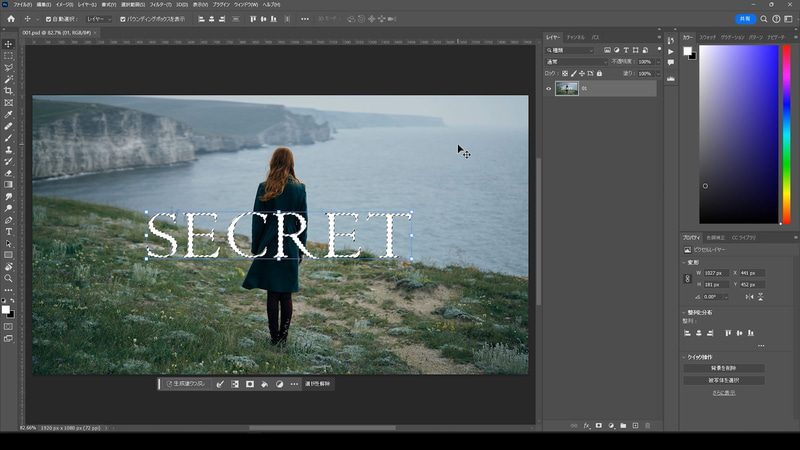Click the Home icon in options bar
This screenshot has height=450, width=800.
click(x=11, y=19)
